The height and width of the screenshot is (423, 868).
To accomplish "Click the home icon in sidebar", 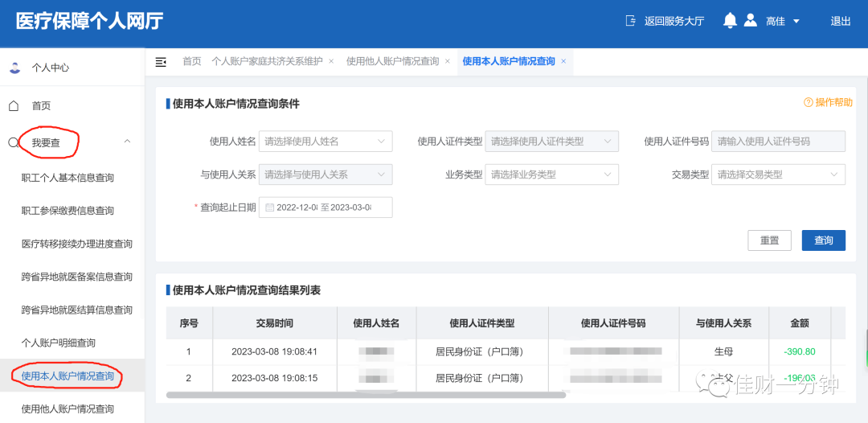I will (14, 105).
